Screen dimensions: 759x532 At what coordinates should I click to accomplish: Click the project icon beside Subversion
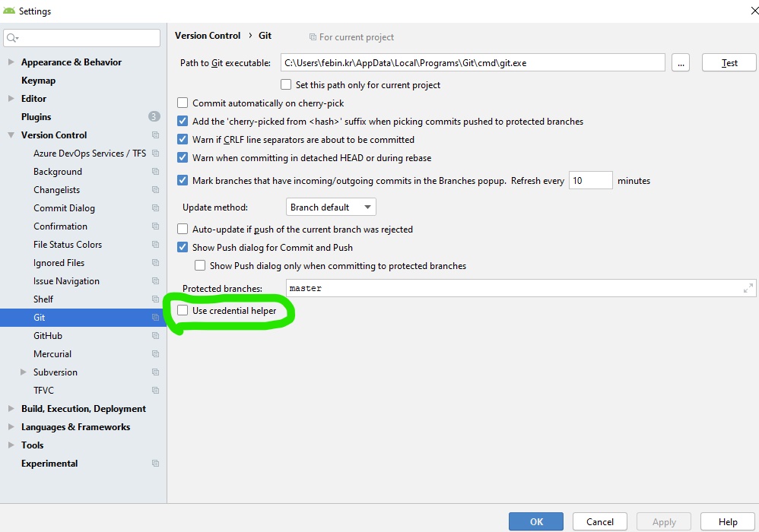(155, 372)
